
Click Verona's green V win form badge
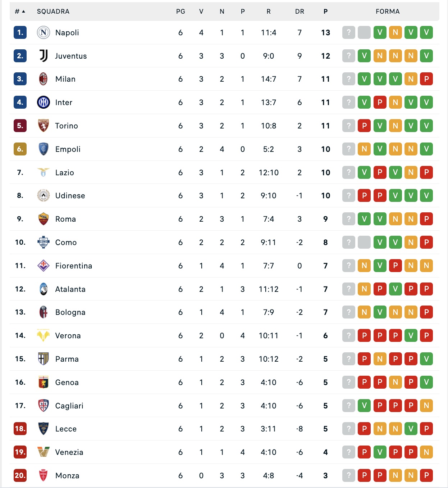(411, 336)
